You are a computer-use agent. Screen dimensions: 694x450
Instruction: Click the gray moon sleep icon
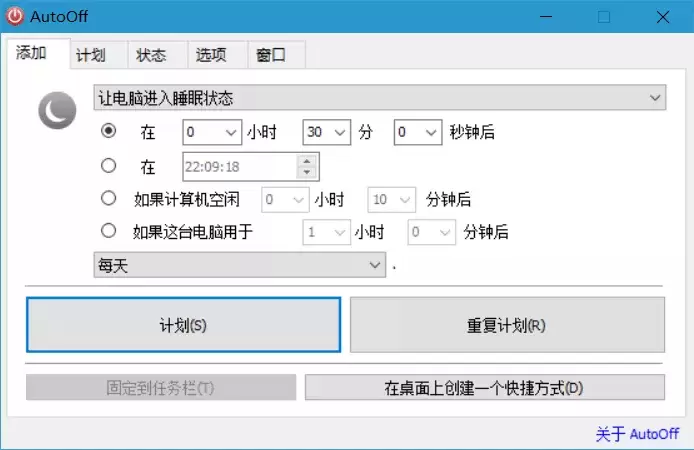point(57,110)
